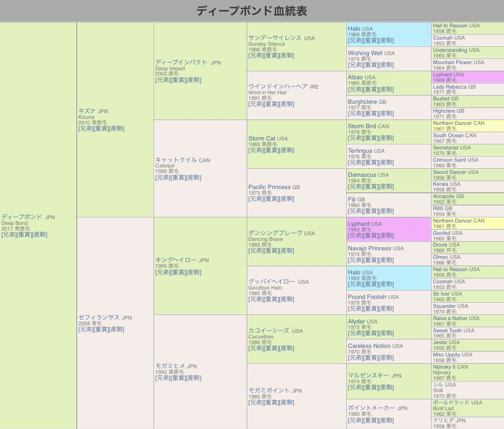The image size is (504, 429).
Task: Click [重賞] under ディープボンド
Action: point(24,235)
